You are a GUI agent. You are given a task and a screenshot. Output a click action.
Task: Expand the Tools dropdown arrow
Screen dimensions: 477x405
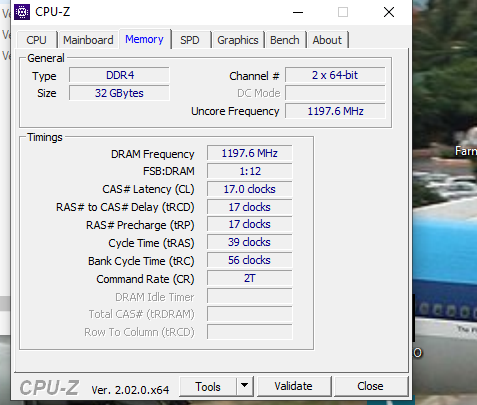245,386
